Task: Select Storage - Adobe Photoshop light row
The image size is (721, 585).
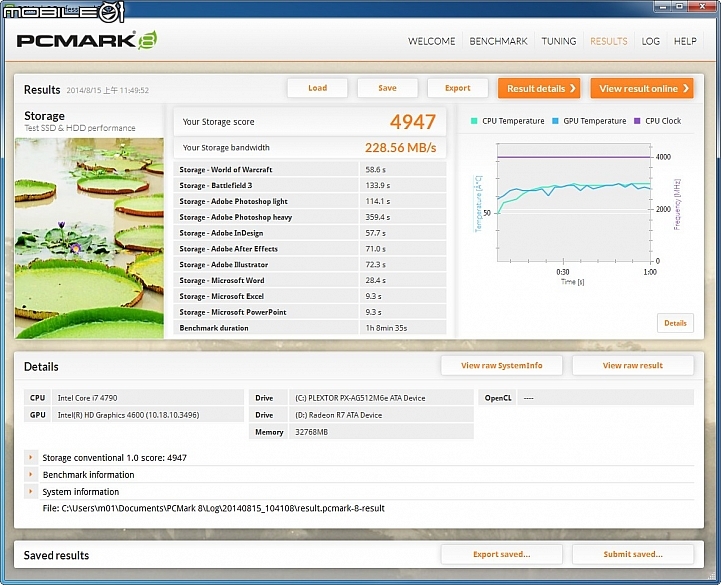Action: point(309,201)
